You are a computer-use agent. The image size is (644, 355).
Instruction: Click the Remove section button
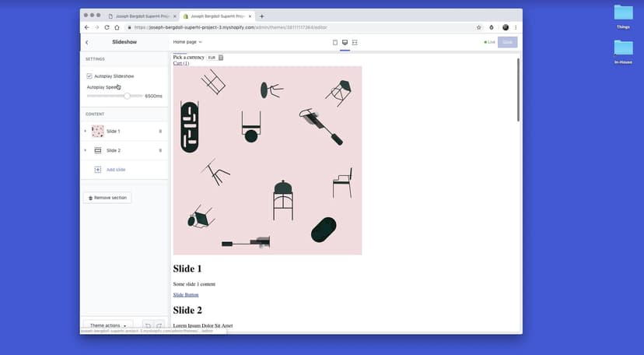tap(107, 198)
